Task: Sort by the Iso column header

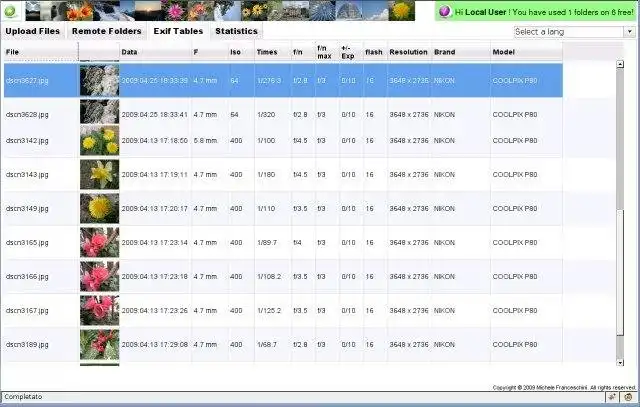Action: [x=241, y=52]
